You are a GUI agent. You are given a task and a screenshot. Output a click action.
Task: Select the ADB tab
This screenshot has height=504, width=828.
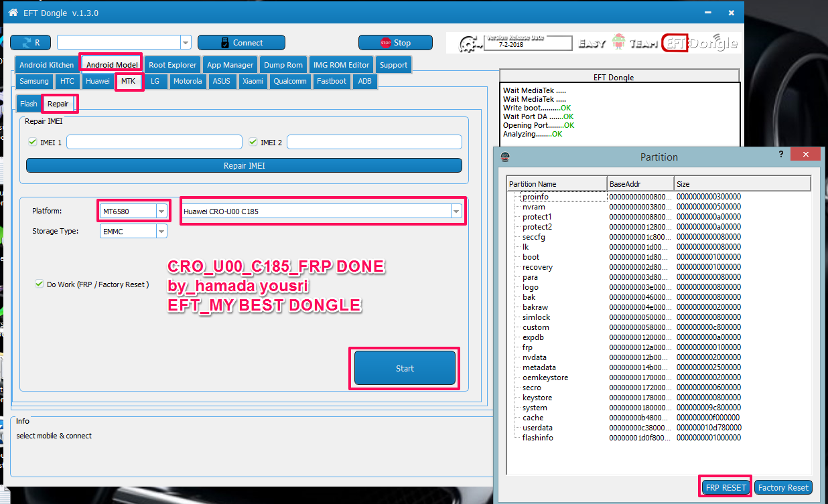364,81
